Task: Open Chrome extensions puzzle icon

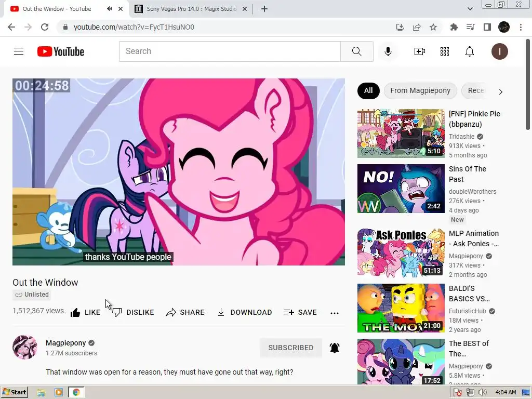Action: point(454,27)
